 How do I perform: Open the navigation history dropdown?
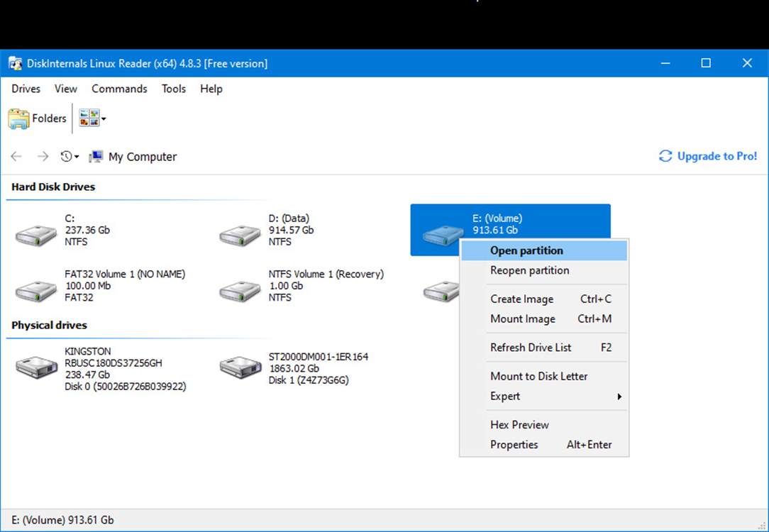pyautogui.click(x=70, y=157)
